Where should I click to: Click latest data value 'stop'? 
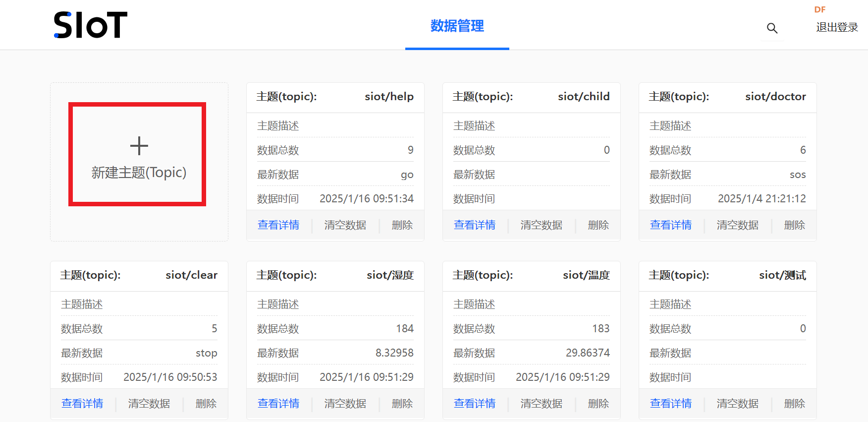[x=207, y=353]
